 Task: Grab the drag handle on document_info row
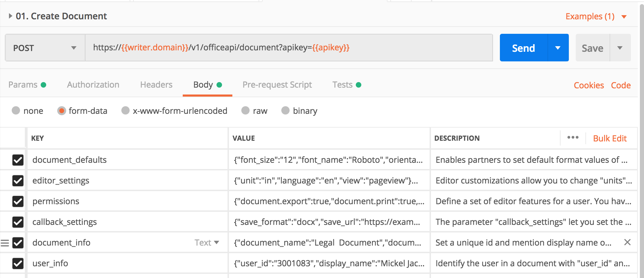click(x=5, y=243)
